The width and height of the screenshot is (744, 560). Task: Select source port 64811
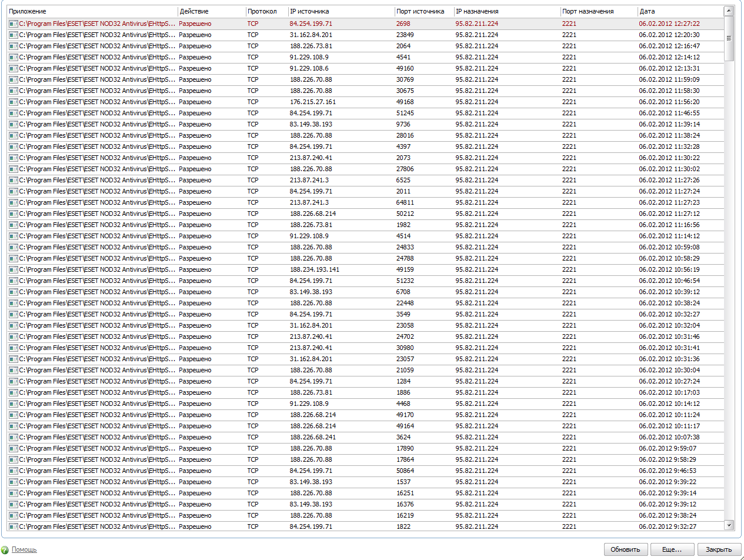405,203
